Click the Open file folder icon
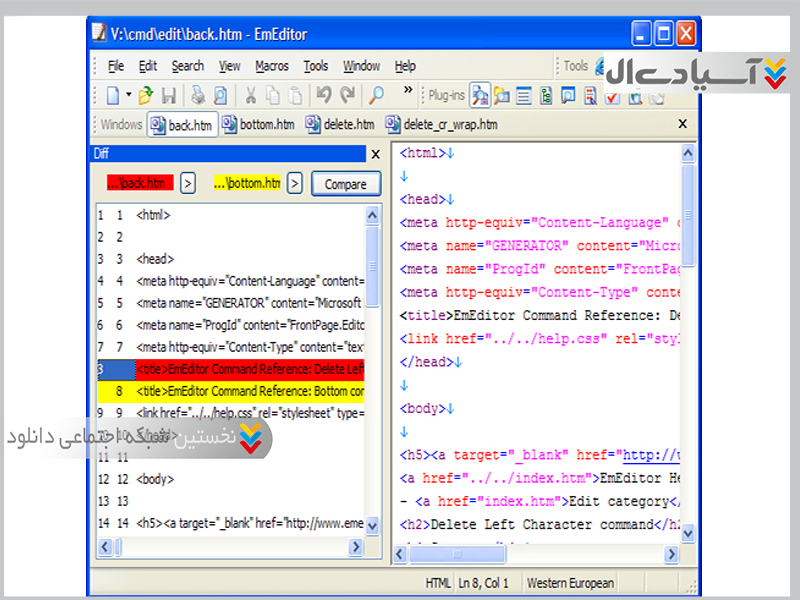Screen dimensions: 800x600 click(x=146, y=96)
